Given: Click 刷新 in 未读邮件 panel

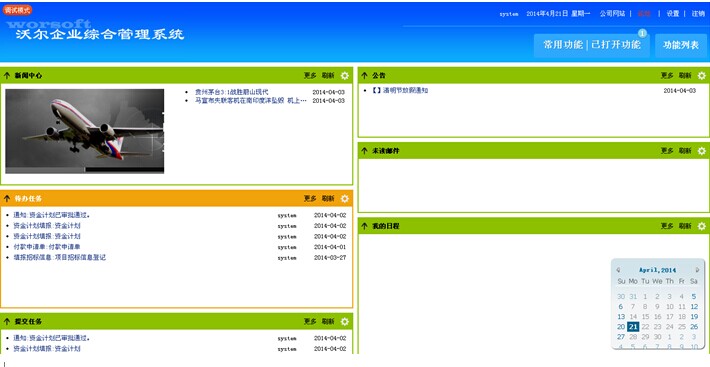Looking at the screenshot, I should (685, 151).
